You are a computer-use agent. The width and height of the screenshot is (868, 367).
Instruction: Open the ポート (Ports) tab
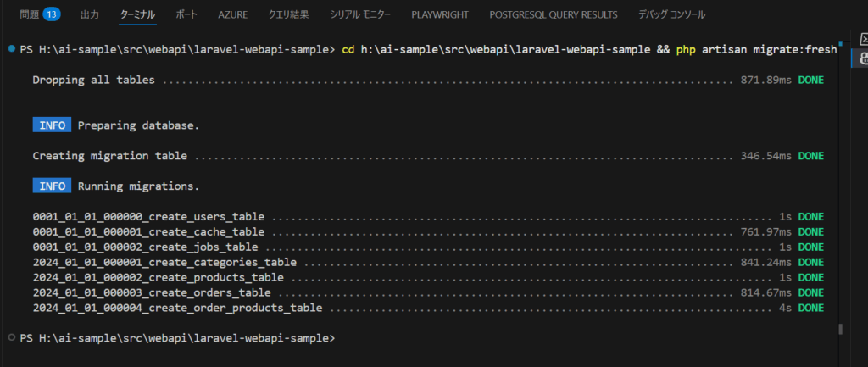(x=186, y=15)
